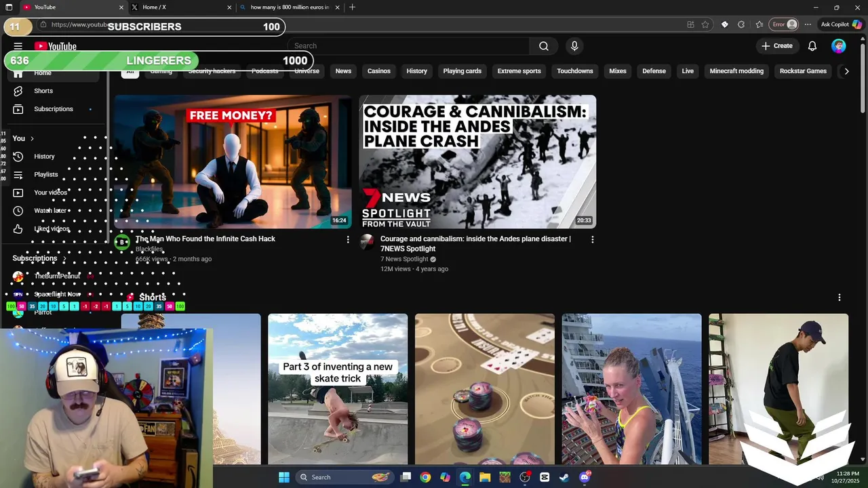Open title 'The Man Who Found the Infinite Cash Hack'

[x=205, y=239]
